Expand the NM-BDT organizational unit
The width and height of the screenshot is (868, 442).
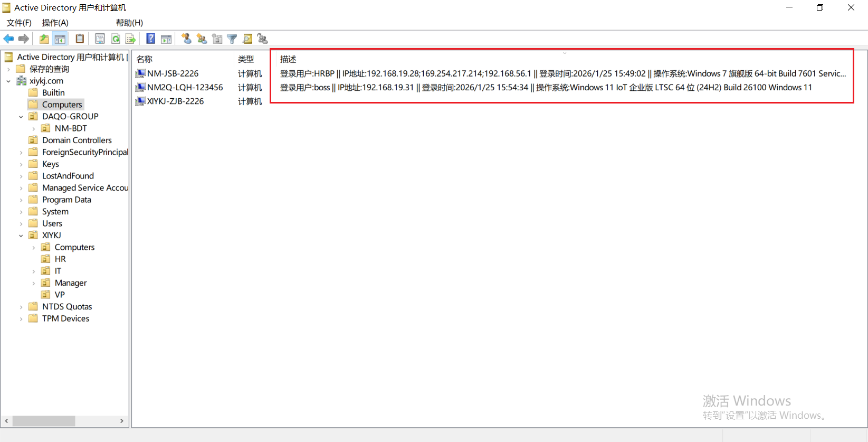click(34, 128)
